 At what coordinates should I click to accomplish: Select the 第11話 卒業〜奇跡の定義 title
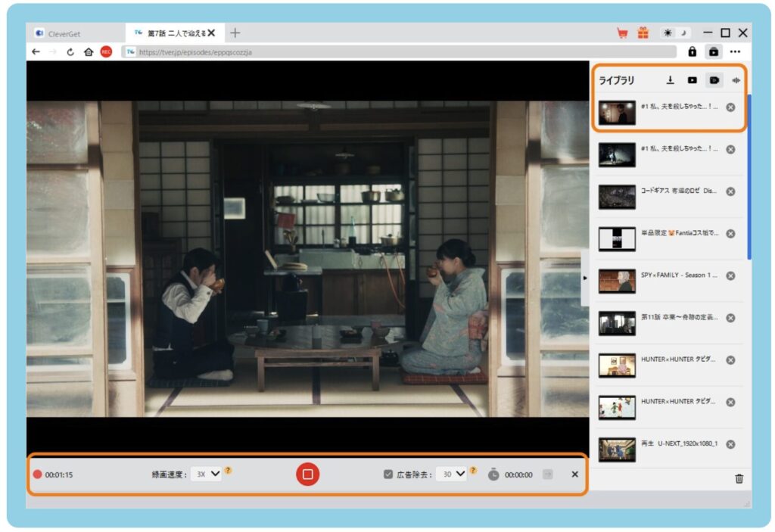(x=680, y=317)
